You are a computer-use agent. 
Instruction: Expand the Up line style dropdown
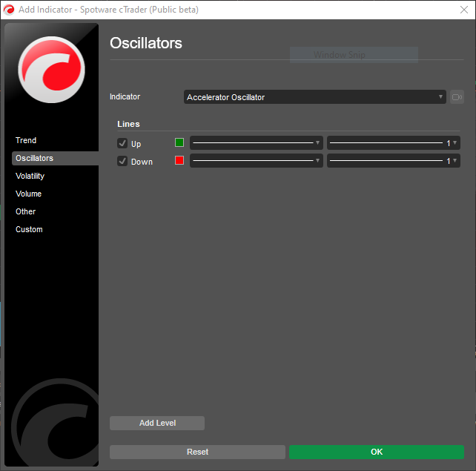point(257,143)
